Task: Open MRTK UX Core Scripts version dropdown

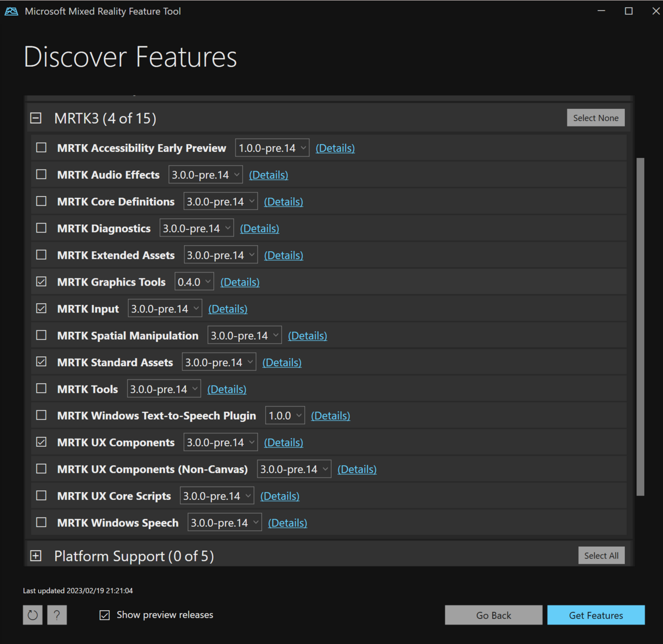Action: click(x=217, y=496)
